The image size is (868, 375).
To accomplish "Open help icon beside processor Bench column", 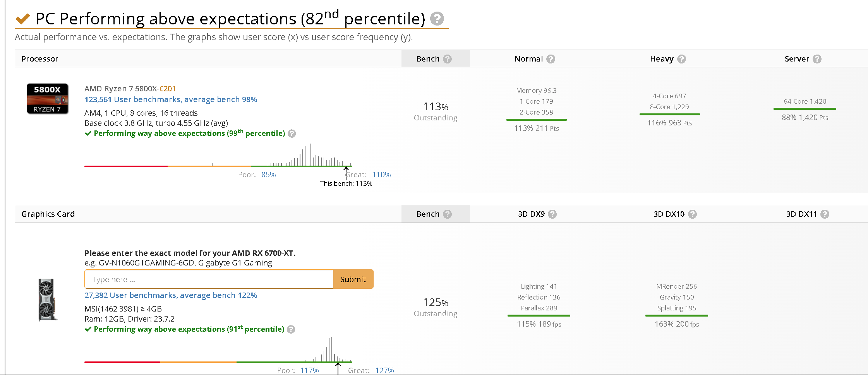I will pyautogui.click(x=447, y=59).
